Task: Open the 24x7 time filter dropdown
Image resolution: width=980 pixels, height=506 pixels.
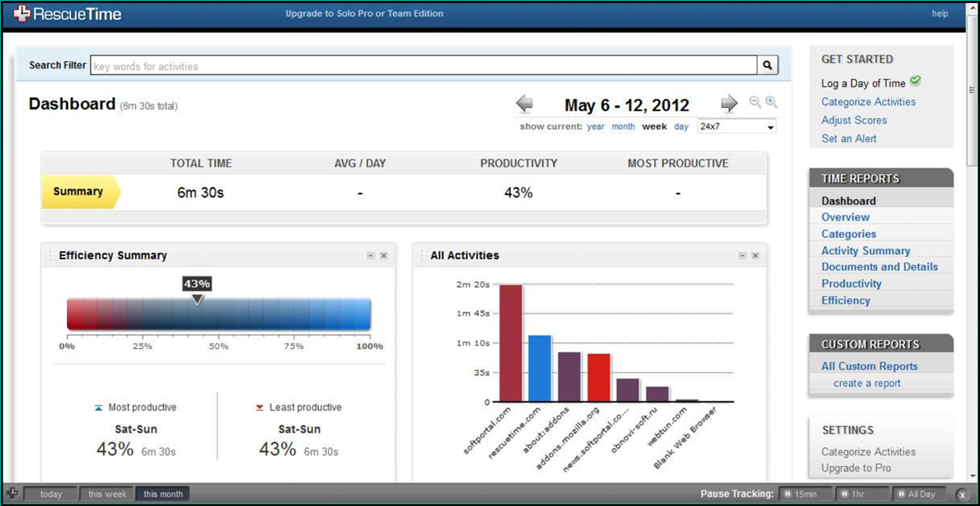Action: [x=737, y=126]
